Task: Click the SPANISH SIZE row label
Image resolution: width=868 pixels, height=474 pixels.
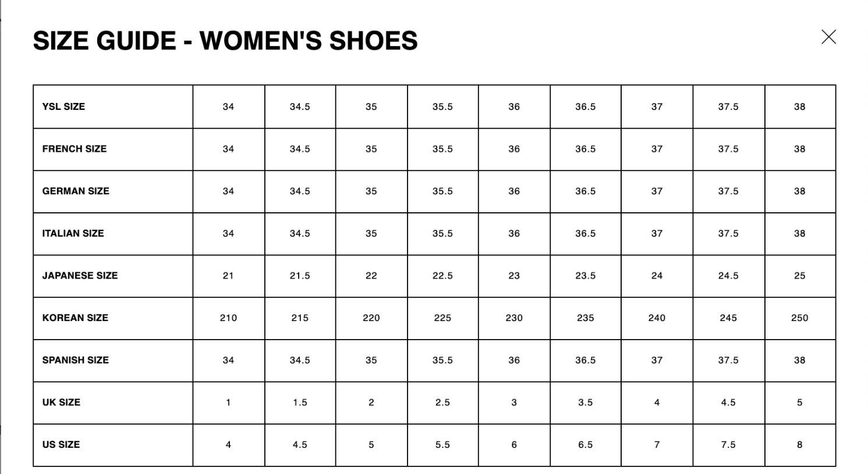Action: (x=75, y=360)
